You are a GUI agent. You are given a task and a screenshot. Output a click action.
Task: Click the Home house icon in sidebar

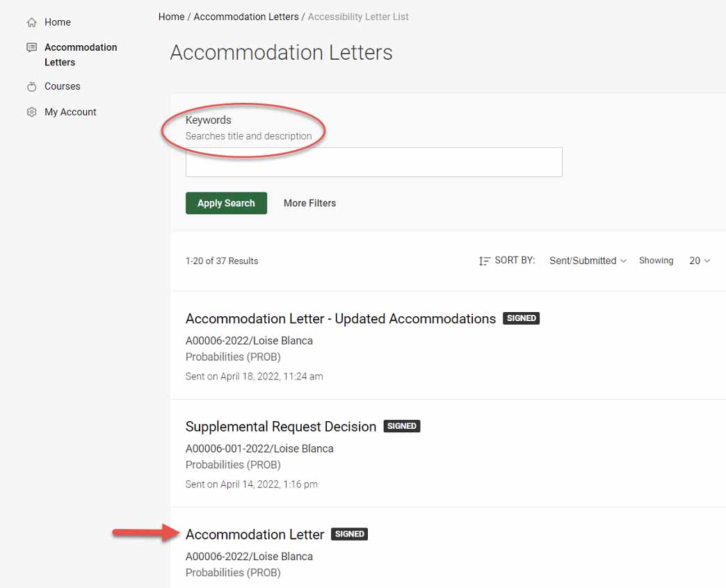pos(31,22)
